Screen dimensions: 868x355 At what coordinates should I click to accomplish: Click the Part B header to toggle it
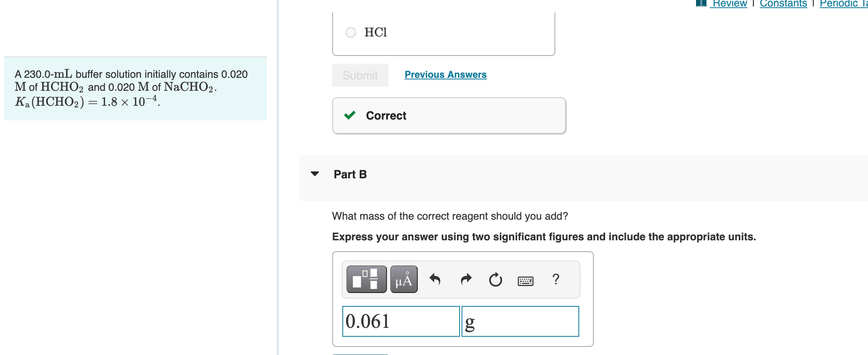point(350,174)
